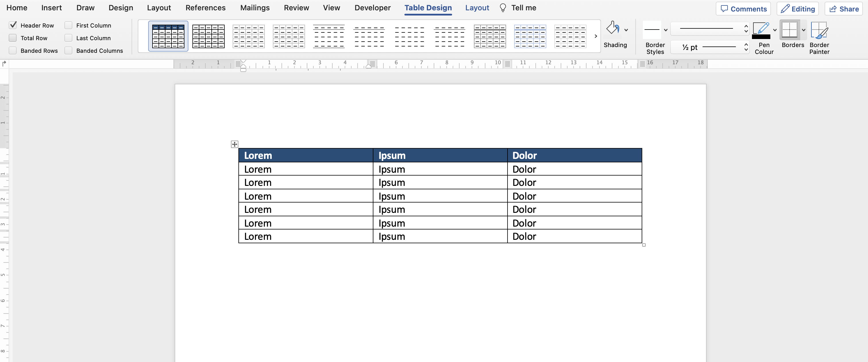This screenshot has height=362, width=868.
Task: Click the Share button
Action: [x=843, y=9]
